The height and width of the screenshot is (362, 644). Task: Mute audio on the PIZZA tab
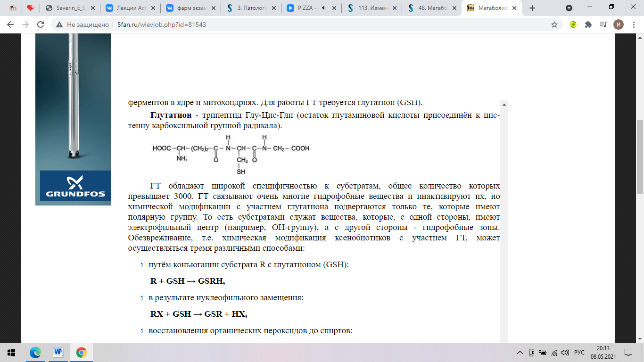(x=324, y=8)
